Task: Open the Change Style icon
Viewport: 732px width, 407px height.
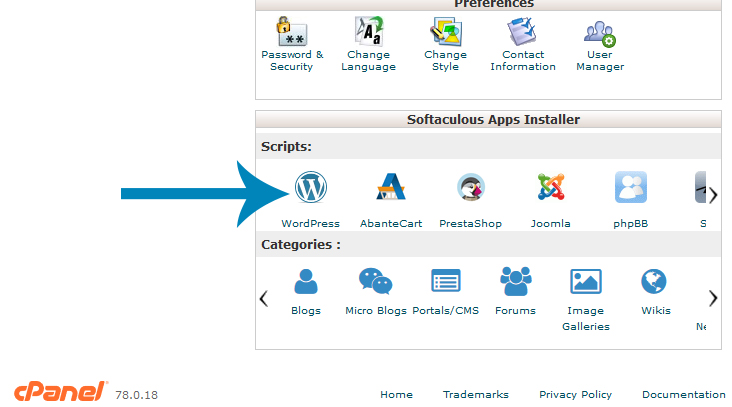Action: (445, 34)
